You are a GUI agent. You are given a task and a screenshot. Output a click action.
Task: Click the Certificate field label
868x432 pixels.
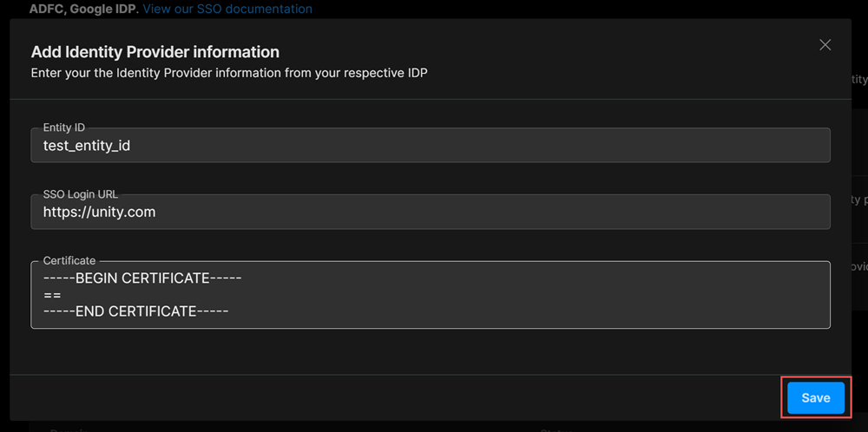[69, 260]
